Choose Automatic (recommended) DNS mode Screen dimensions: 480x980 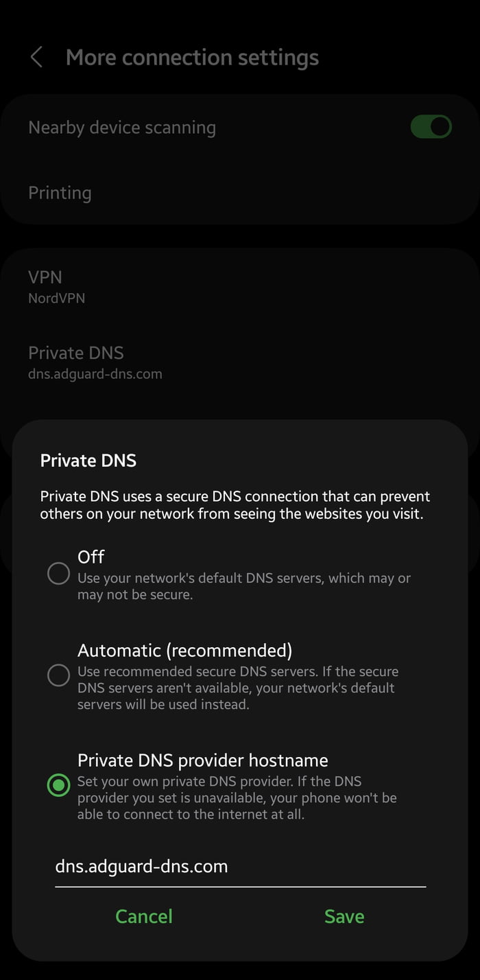(59, 676)
